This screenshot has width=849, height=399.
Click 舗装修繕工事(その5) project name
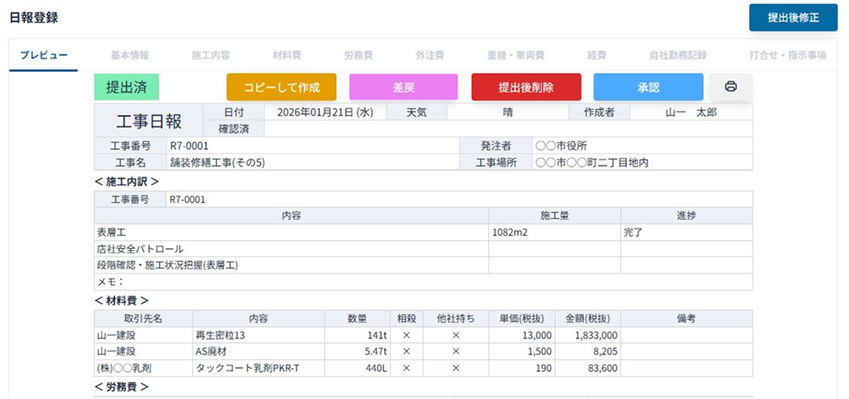[217, 162]
